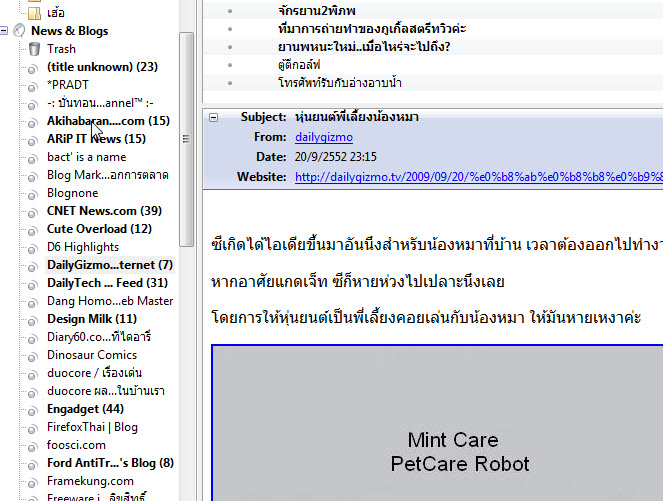Click the News & Blogs account icon
The height and width of the screenshot is (501, 663).
point(20,31)
